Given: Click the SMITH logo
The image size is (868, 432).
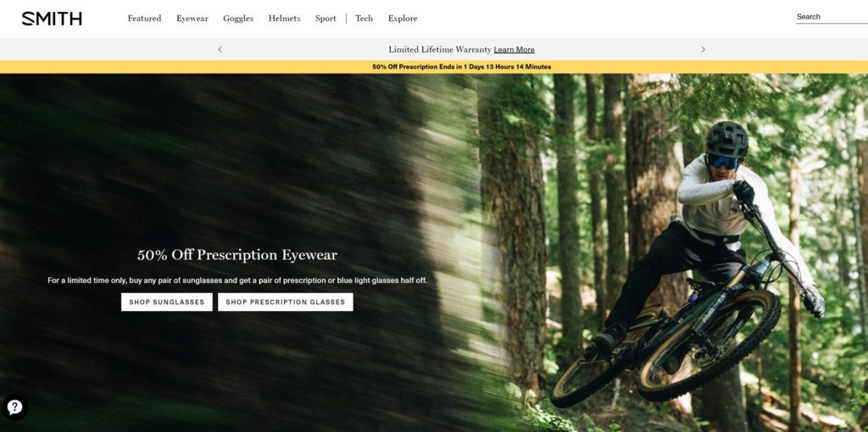Looking at the screenshot, I should pos(52,19).
